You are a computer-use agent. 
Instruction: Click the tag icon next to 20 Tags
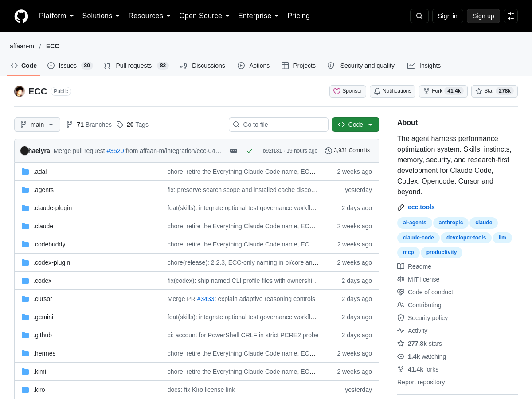point(120,125)
